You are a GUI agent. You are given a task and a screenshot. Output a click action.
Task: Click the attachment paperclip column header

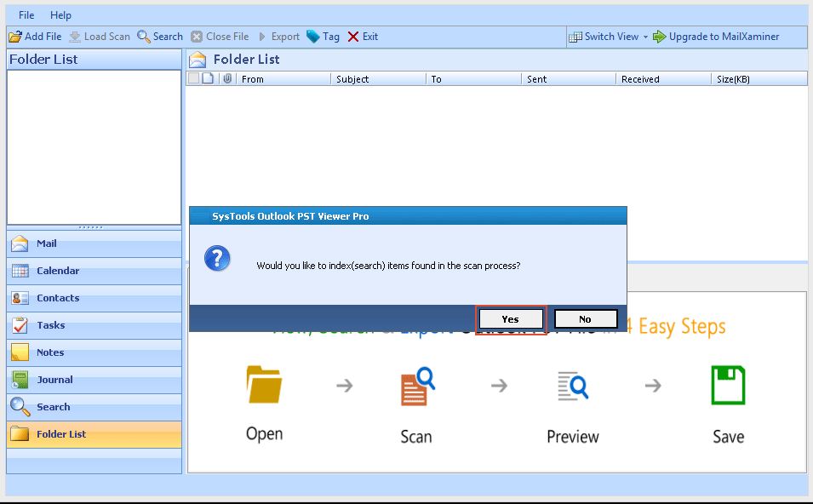tap(227, 78)
